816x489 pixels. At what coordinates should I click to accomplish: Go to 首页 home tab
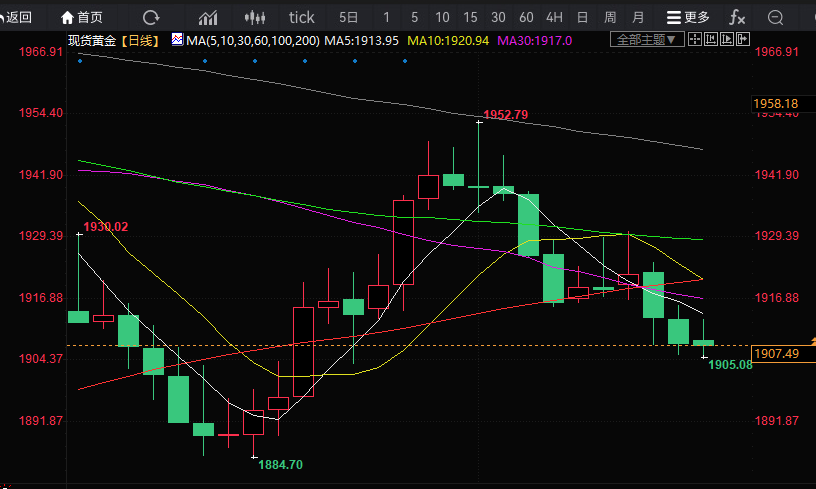click(x=82, y=17)
